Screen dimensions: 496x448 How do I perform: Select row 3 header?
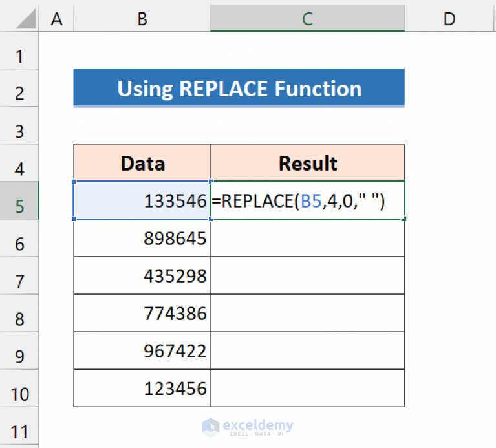coord(19,125)
